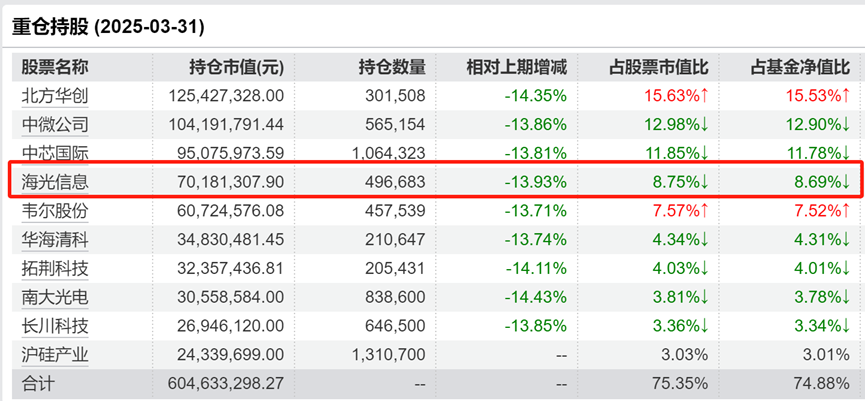Click the 重仓持股 (2025-03-31) title
The height and width of the screenshot is (401, 865).
point(108,28)
